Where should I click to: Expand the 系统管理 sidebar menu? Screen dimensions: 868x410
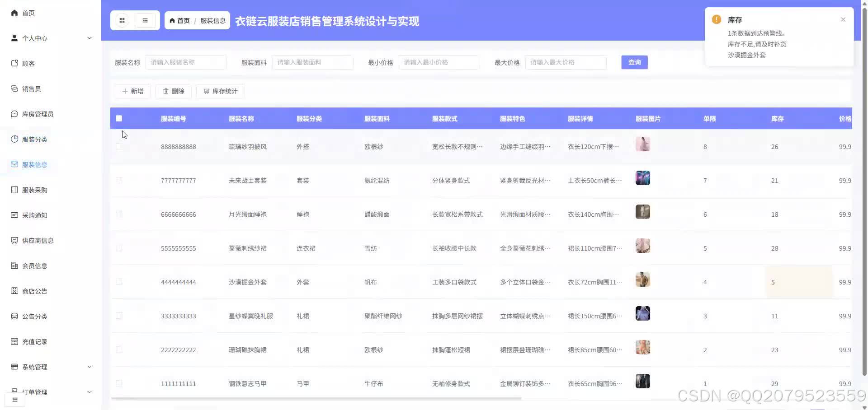[51, 367]
